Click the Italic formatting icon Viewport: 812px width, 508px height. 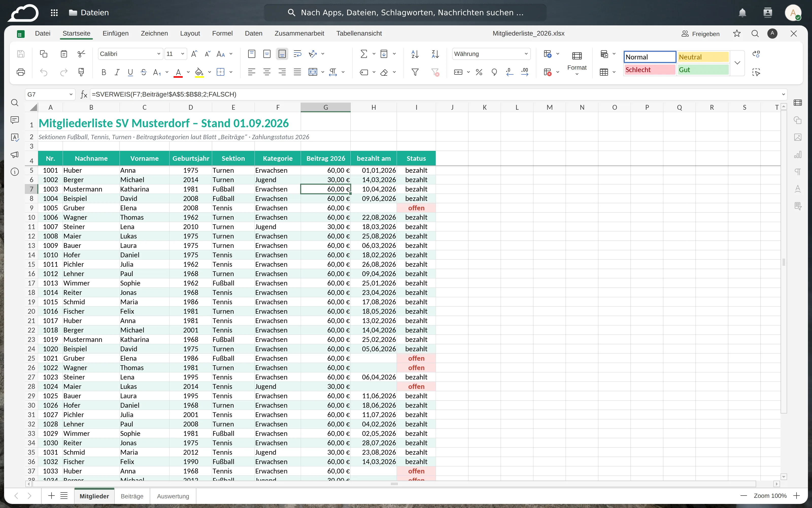117,72
